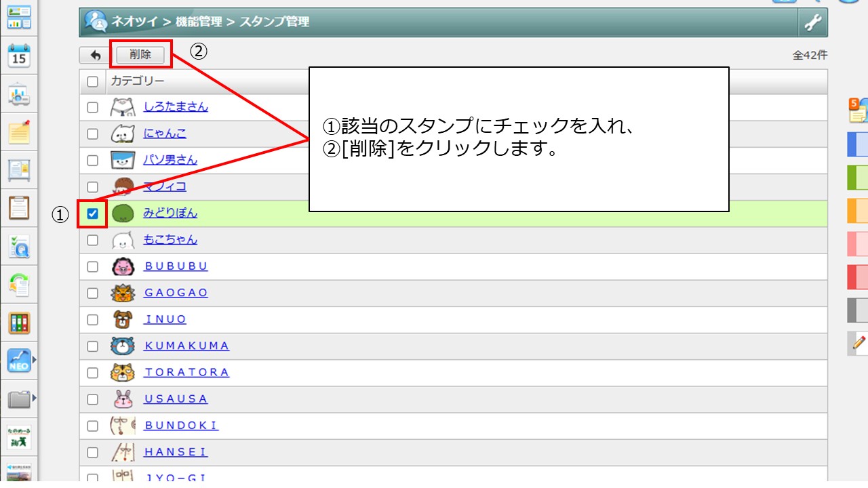Open the USAUSA link
The height and width of the screenshot is (488, 868).
click(x=176, y=399)
